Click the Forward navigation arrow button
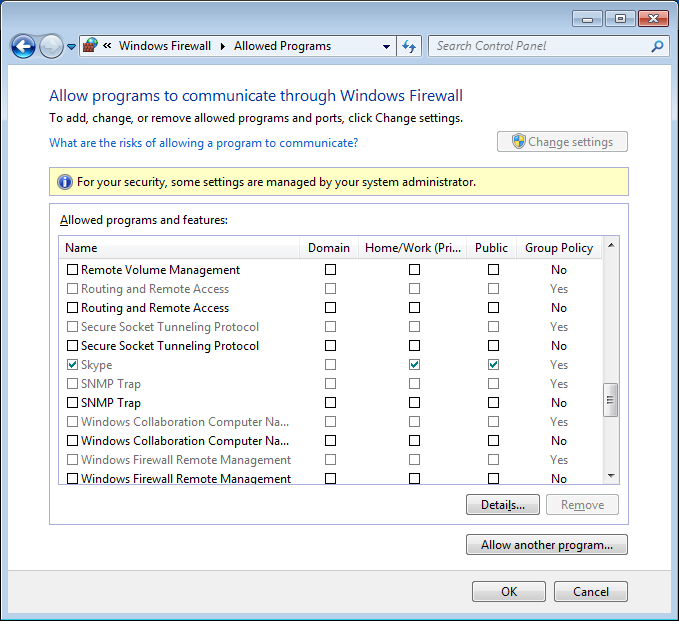The image size is (679, 621). (x=51, y=46)
